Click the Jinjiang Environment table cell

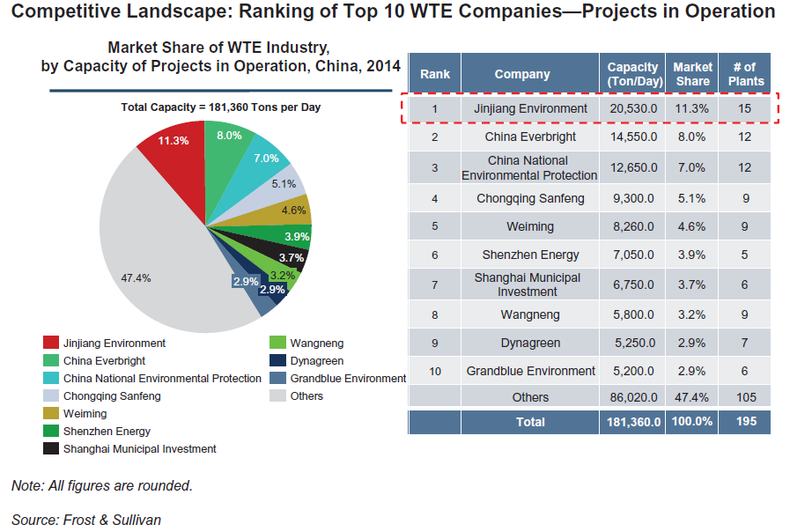530,108
